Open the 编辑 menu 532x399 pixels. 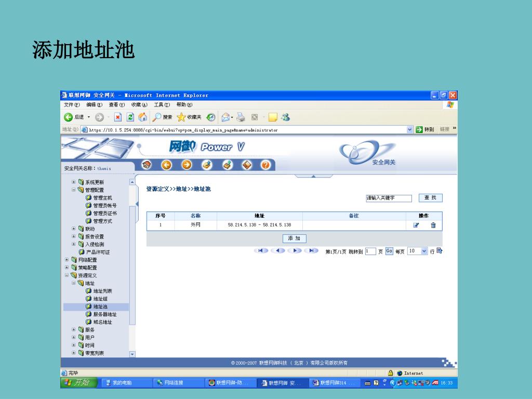pyautogui.click(x=95, y=104)
